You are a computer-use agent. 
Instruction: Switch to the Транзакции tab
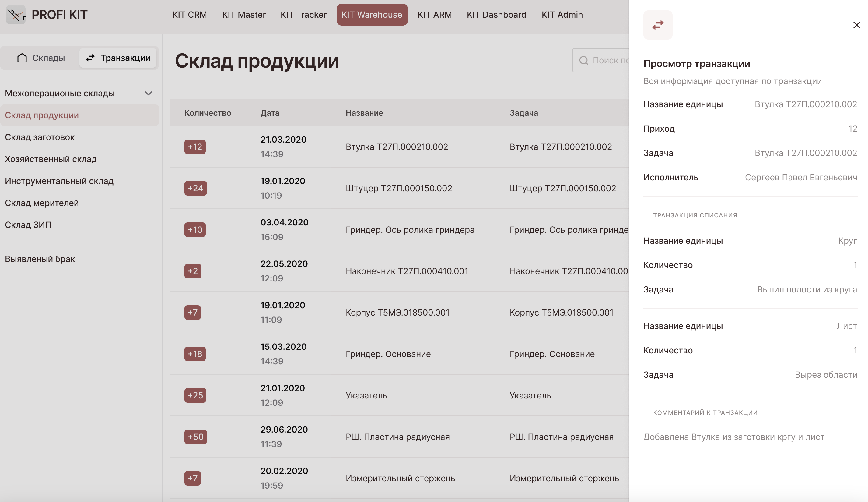[x=118, y=58]
